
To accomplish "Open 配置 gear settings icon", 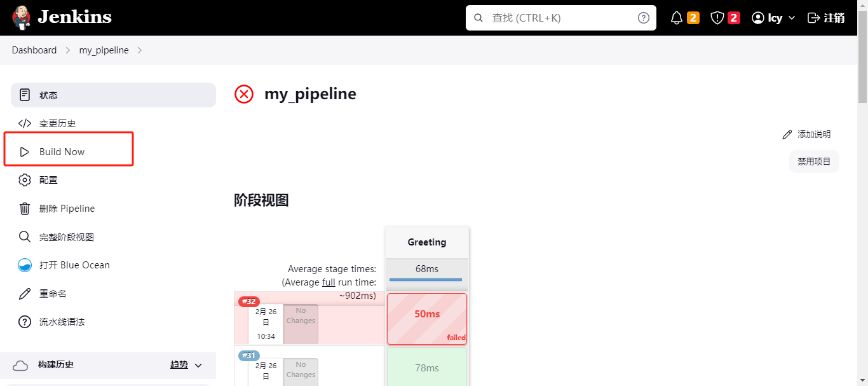I will pyautogui.click(x=25, y=180).
